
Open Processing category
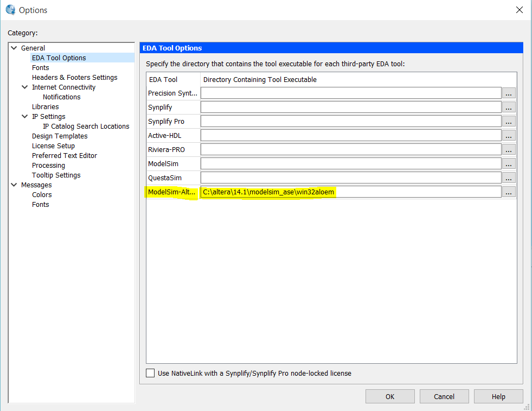48,166
